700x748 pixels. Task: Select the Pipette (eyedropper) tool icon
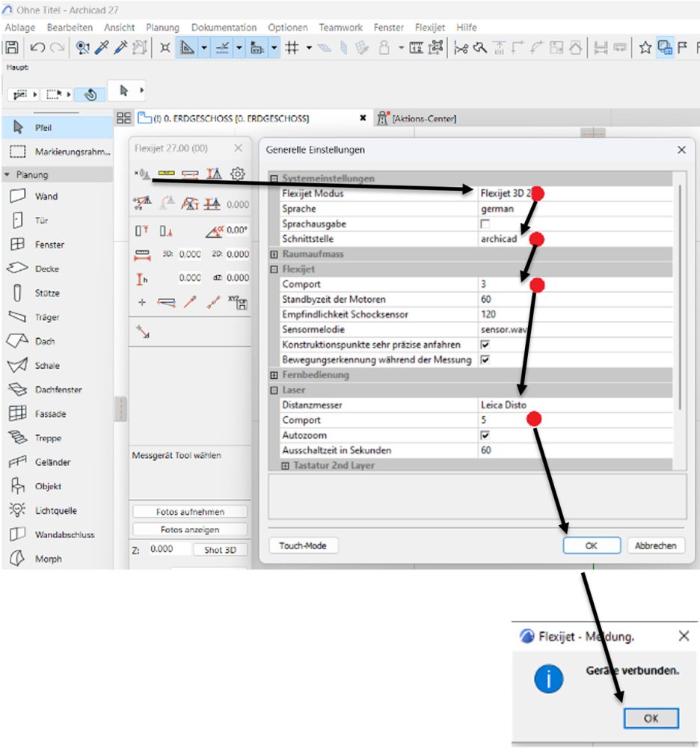pos(102,48)
